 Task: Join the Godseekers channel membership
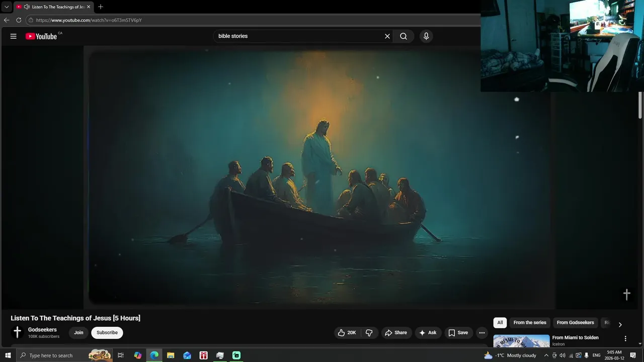click(78, 333)
